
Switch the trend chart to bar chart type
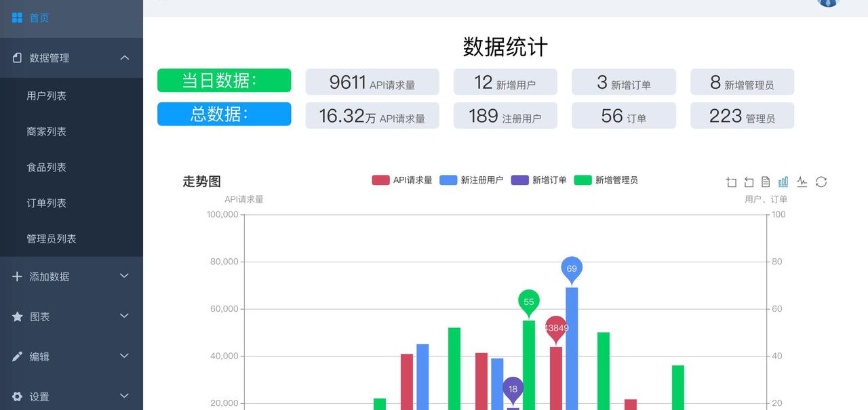coord(783,182)
